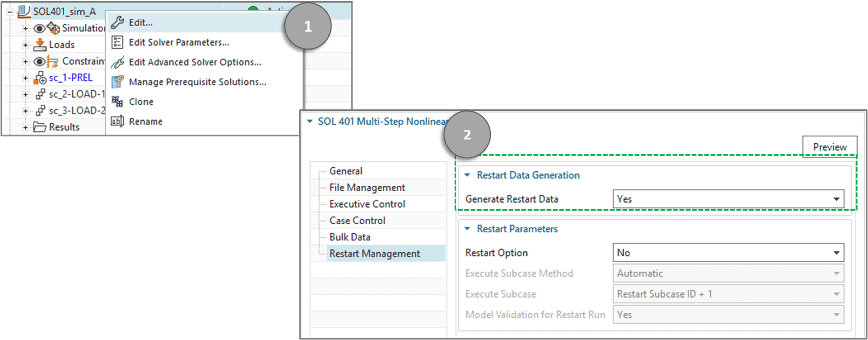Expand the Simulation Objects tree node
The image size is (868, 340).
coord(25,28)
